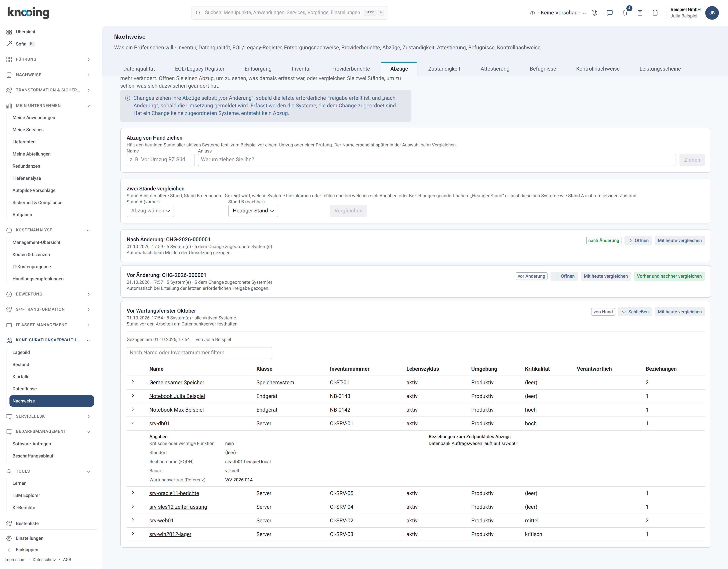Image resolution: width=728 pixels, height=569 pixels.
Task: Click the info icon in blue notice
Action: [x=127, y=98]
